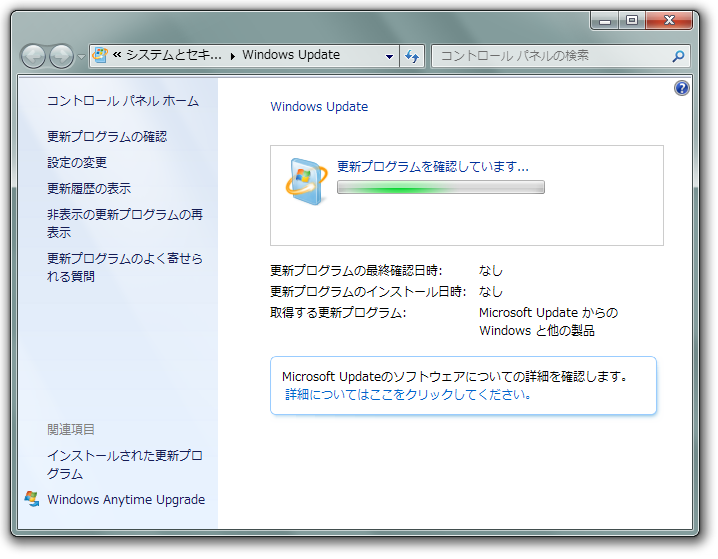Expand the breadcrumb arrow before Windows Update
The height and width of the screenshot is (559, 718).
233,56
